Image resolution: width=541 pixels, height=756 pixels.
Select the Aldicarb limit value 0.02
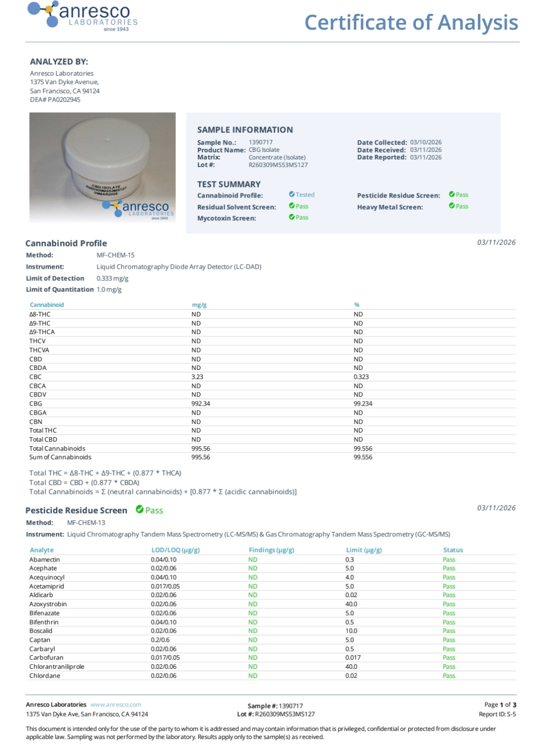click(351, 595)
